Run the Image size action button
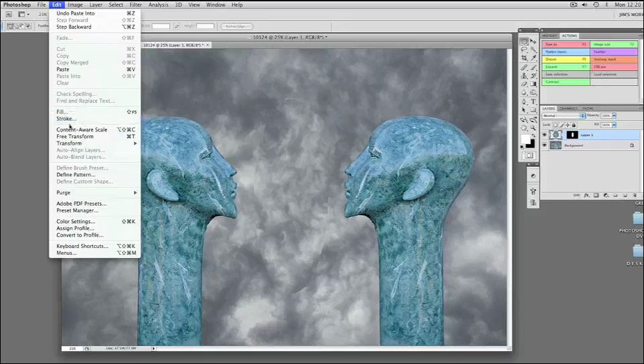 (x=614, y=44)
